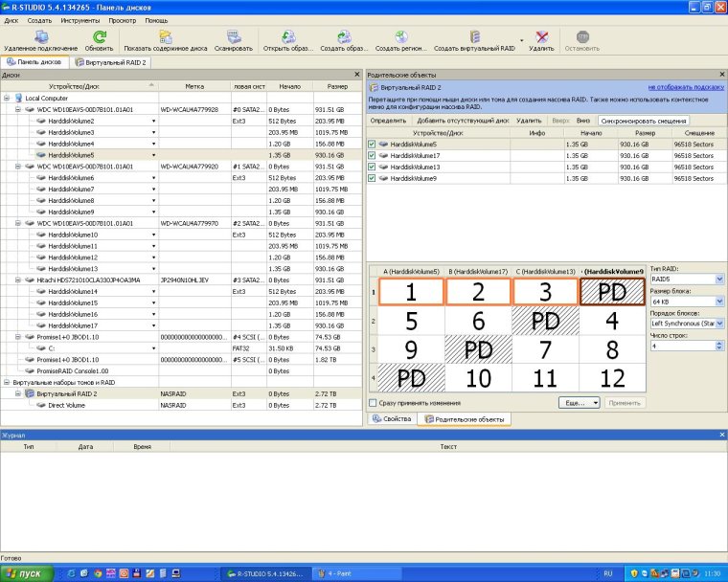Click Добавить отсутствующий диск button
The height and width of the screenshot is (582, 728).
click(463, 121)
